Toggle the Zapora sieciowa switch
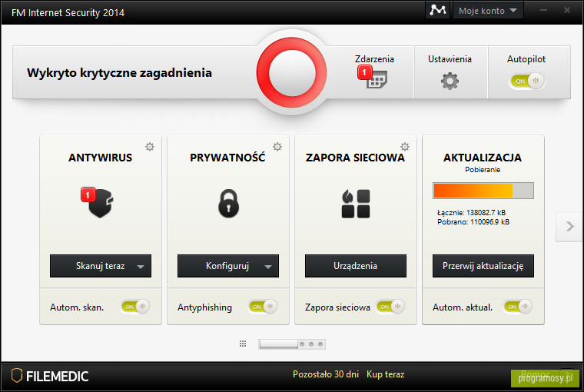The height and width of the screenshot is (392, 584). tap(390, 307)
